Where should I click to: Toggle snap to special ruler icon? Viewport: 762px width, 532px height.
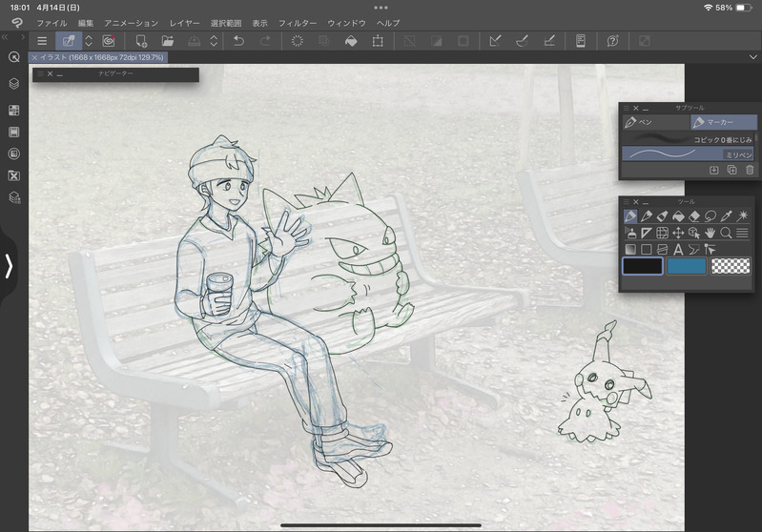pyautogui.click(x=522, y=41)
